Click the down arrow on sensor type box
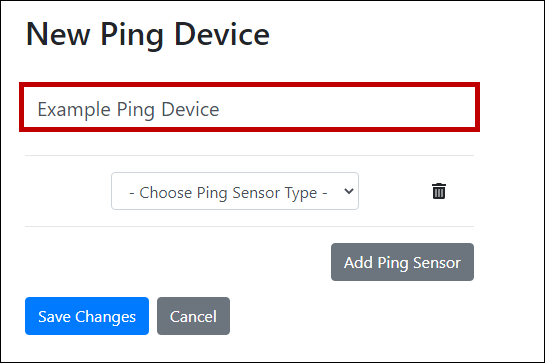Image resolution: width=545 pixels, height=363 pixels. pos(349,191)
